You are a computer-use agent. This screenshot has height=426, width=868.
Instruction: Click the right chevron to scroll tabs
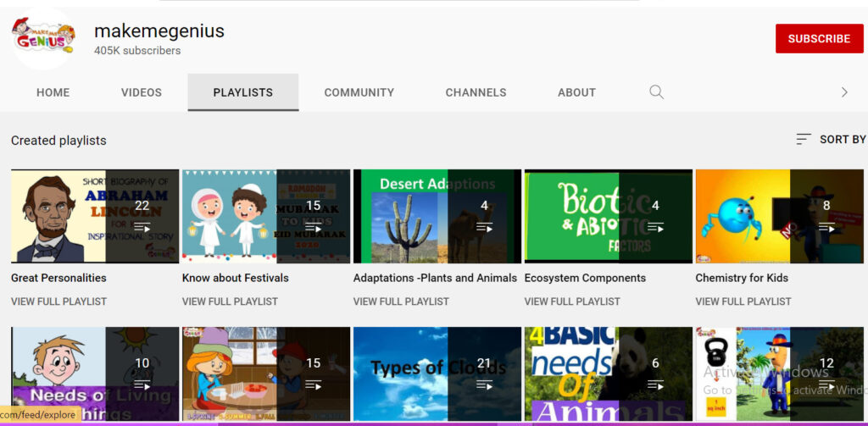point(843,92)
